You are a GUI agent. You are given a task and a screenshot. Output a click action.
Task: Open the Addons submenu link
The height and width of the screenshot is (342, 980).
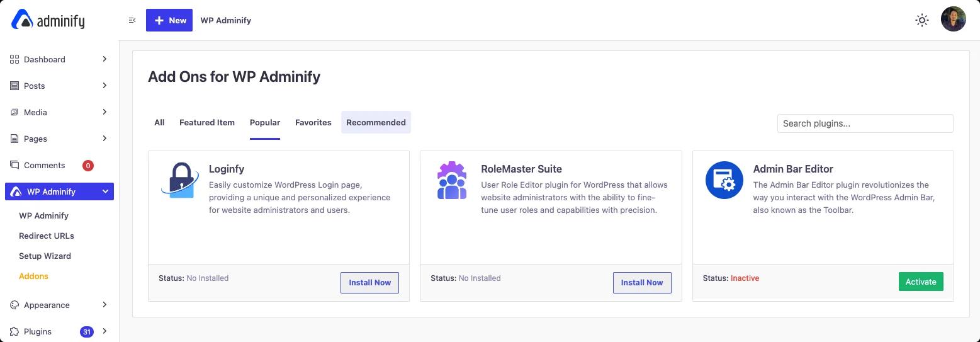point(33,276)
